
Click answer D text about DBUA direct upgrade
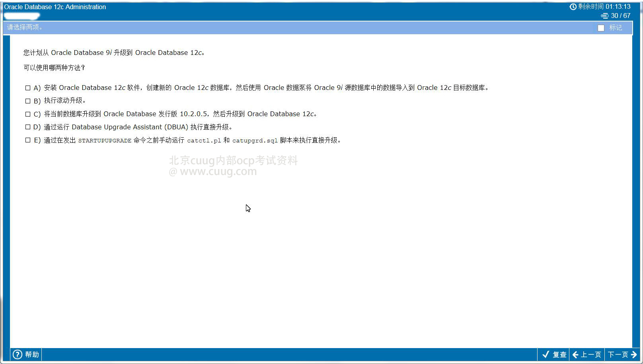pos(138,127)
